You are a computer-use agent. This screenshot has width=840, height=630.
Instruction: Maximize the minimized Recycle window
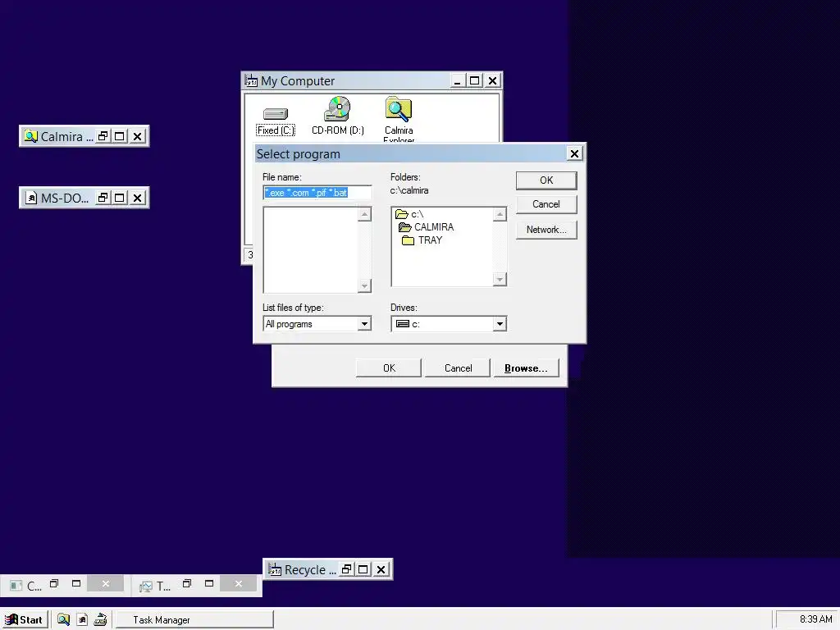[x=363, y=569]
